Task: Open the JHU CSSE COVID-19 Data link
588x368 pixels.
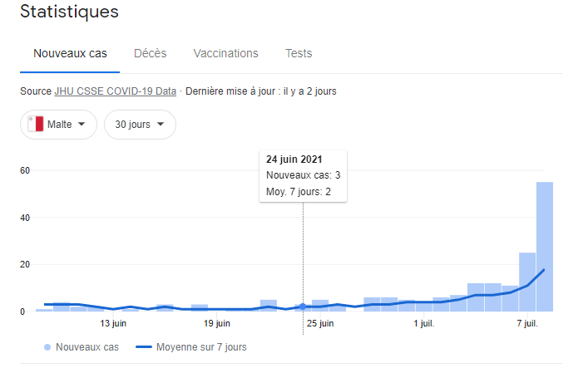Action: coord(115,91)
